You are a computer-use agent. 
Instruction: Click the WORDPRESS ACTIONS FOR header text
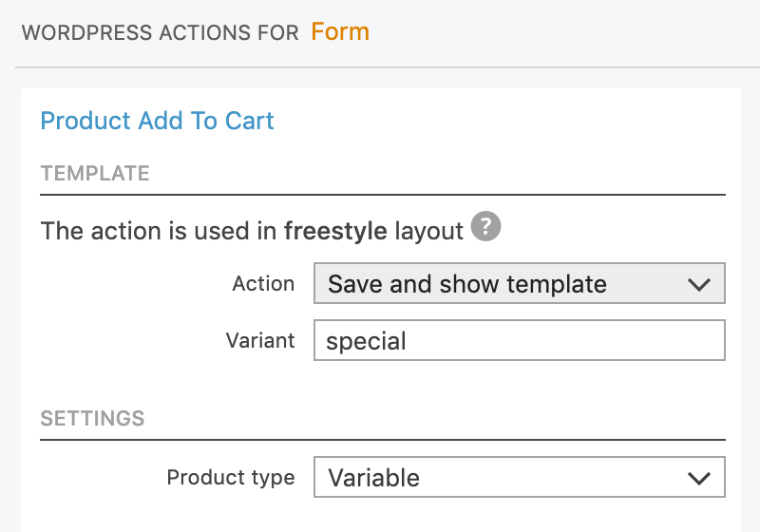(x=160, y=33)
